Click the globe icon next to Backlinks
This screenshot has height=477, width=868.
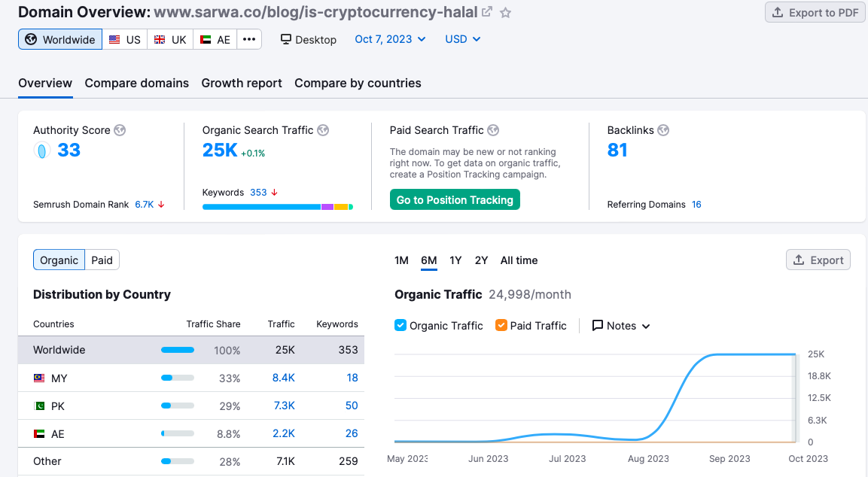click(663, 130)
